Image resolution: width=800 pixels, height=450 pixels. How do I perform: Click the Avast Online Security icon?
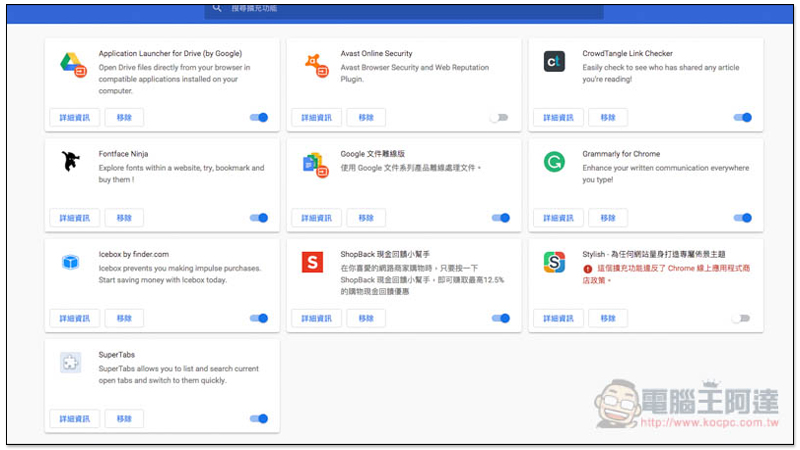tap(316, 65)
